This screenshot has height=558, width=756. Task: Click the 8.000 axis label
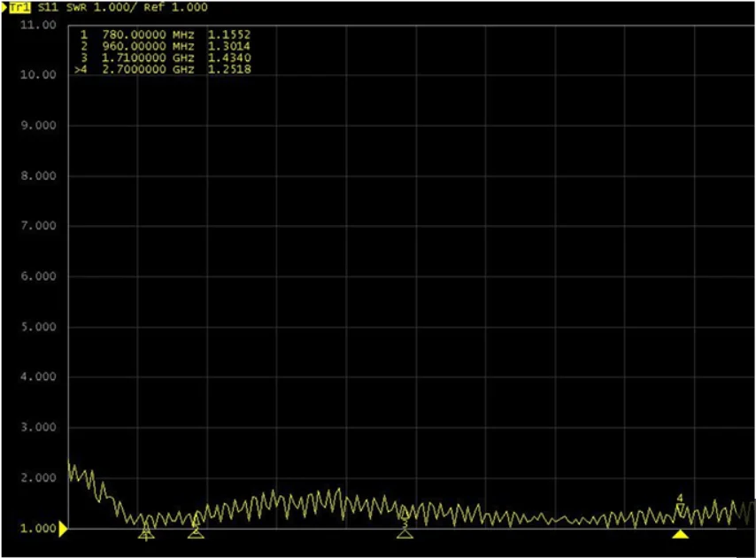click(38, 176)
